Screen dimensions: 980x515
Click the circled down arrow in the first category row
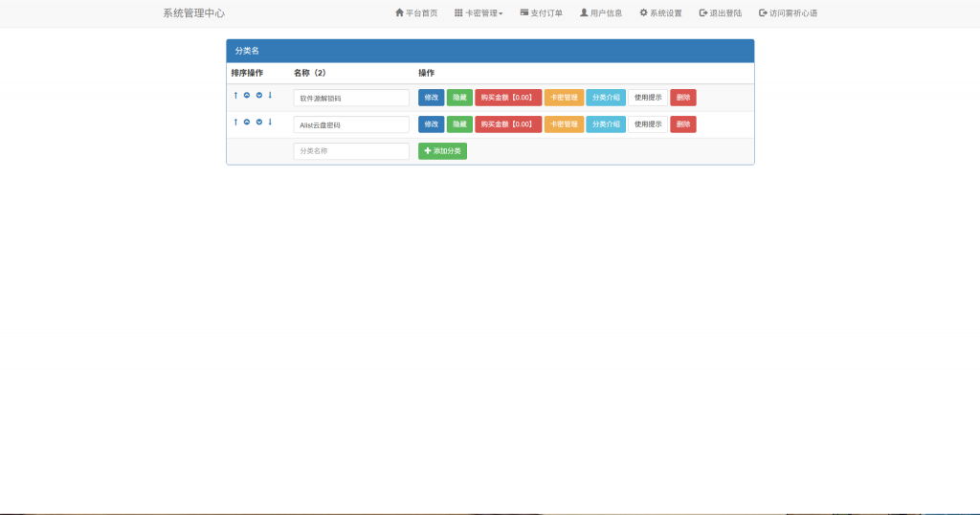coord(258,95)
